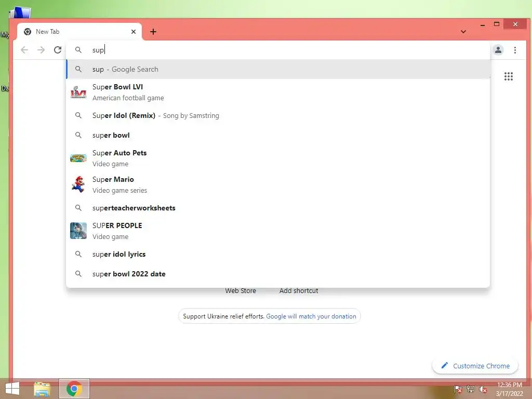Image resolution: width=532 pixels, height=399 pixels.
Task: Pick 'super idol lyrics' suggestion
Action: pos(278,254)
